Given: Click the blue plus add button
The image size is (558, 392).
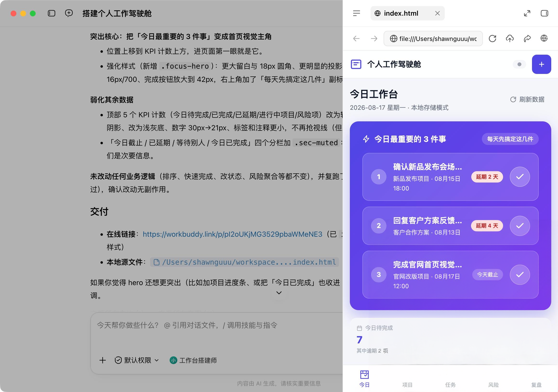Looking at the screenshot, I should coord(541,64).
